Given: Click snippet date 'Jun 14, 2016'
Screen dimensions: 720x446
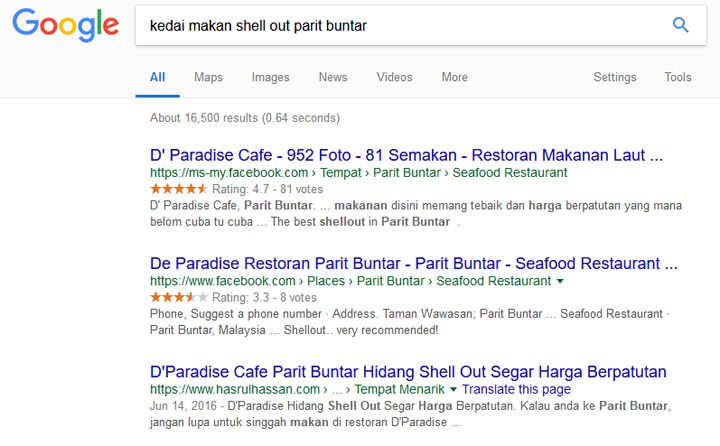Looking at the screenshot, I should 183,406.
